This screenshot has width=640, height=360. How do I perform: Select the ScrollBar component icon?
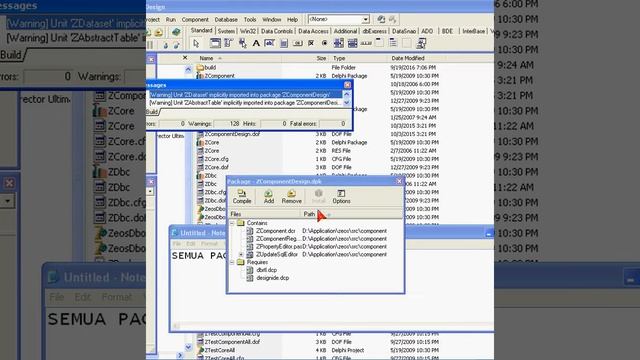click(x=366, y=43)
